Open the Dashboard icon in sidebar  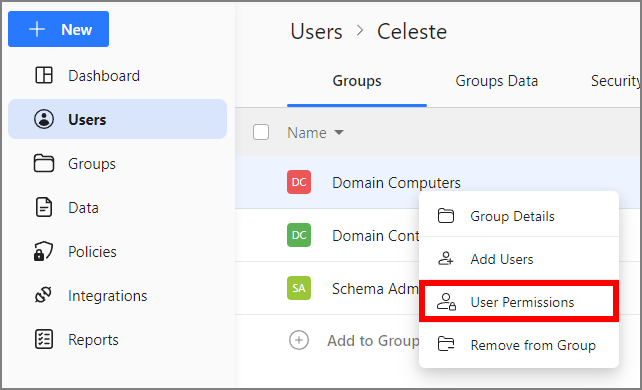pos(44,75)
